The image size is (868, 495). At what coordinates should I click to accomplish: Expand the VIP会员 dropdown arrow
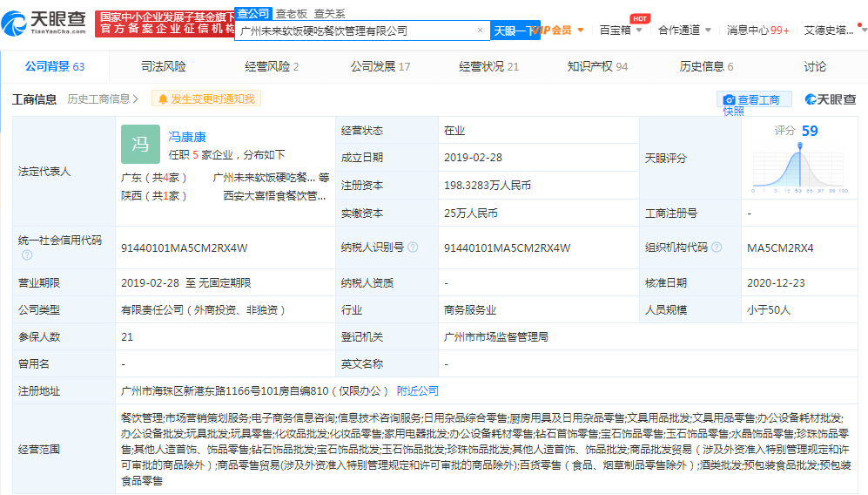coord(581,30)
